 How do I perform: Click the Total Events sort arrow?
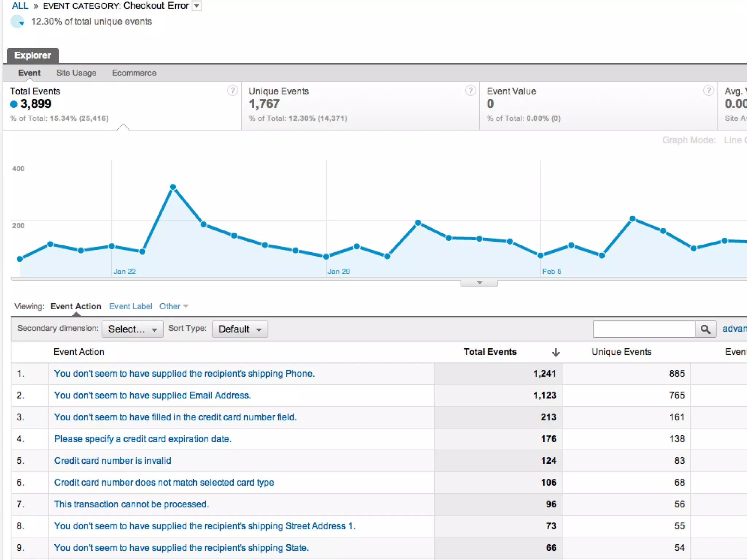tap(556, 352)
